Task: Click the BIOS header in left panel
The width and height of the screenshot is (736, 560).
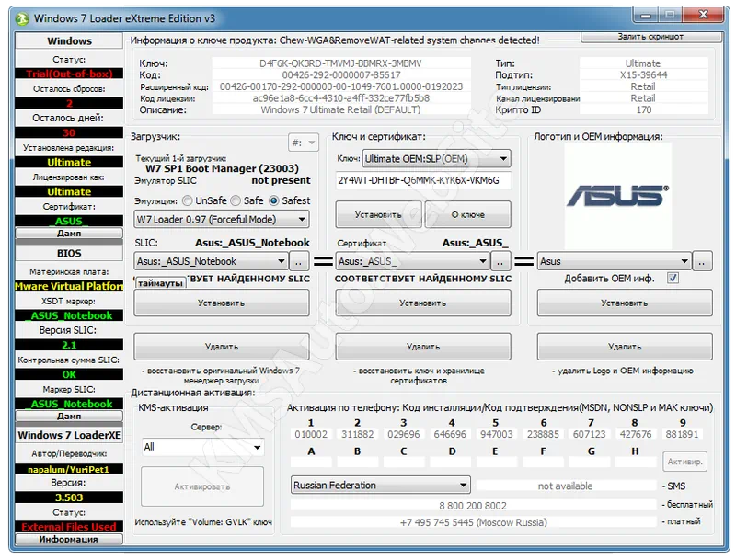Action: pyautogui.click(x=69, y=253)
